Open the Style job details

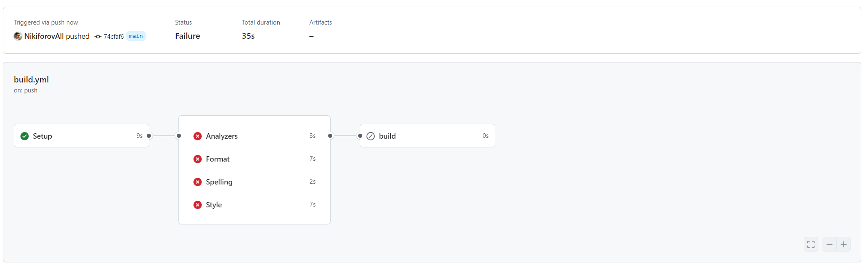click(254, 205)
